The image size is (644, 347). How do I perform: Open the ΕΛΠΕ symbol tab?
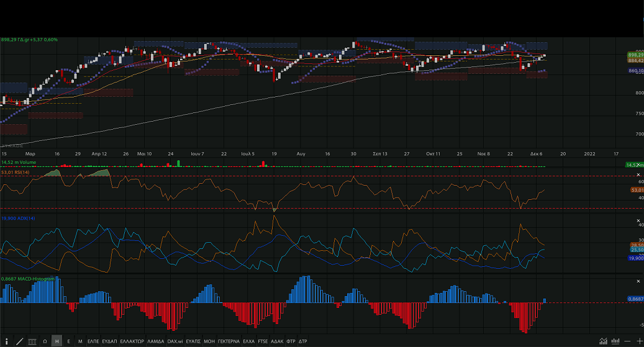[93, 341]
